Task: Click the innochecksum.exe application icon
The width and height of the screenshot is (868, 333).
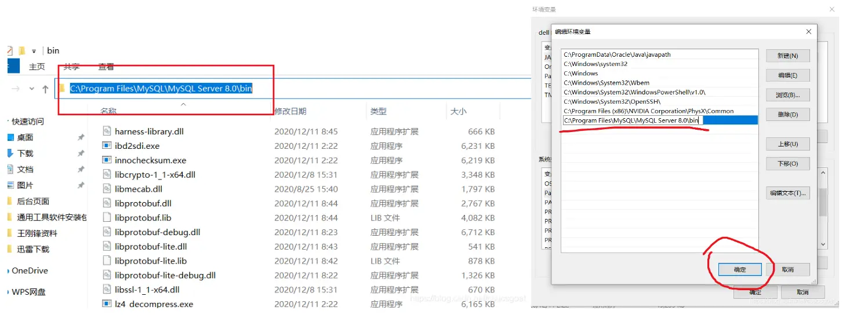Action: click(106, 160)
